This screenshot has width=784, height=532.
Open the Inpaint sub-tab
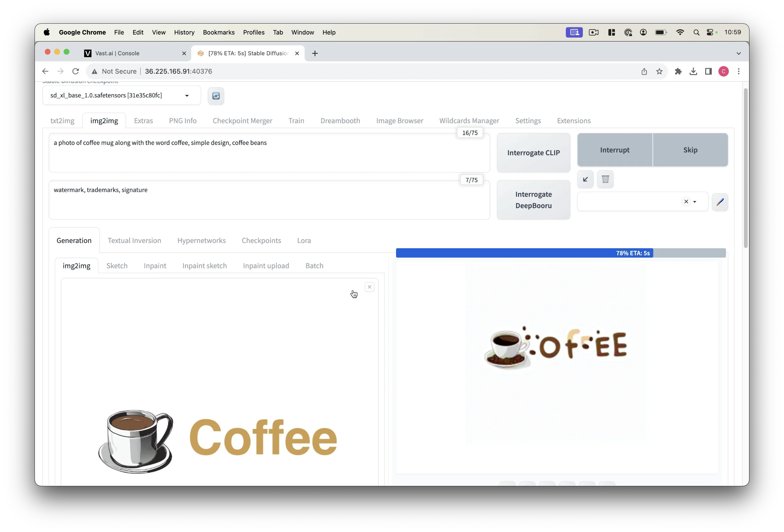155,266
